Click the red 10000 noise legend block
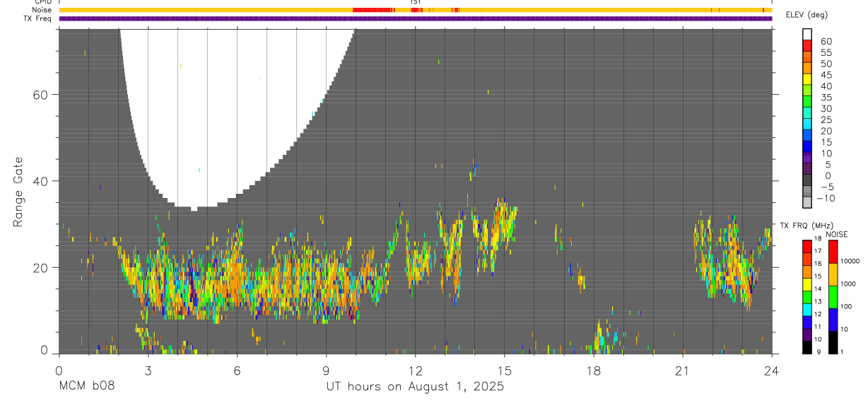868x401 pixels. click(834, 252)
